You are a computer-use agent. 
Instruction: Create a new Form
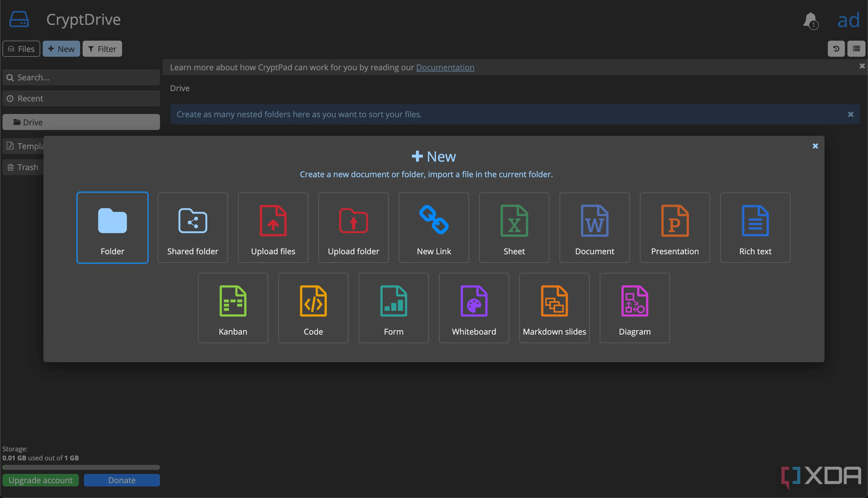pos(394,308)
